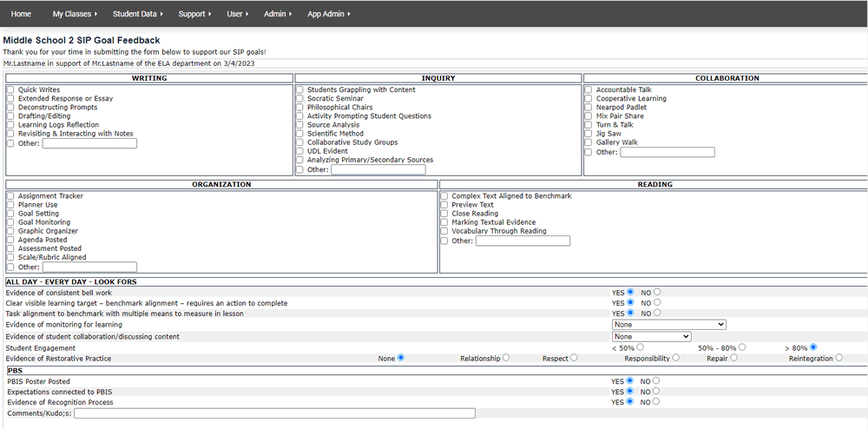Enable the Socratic Seminar checkbox
868x429 pixels.
(x=299, y=99)
